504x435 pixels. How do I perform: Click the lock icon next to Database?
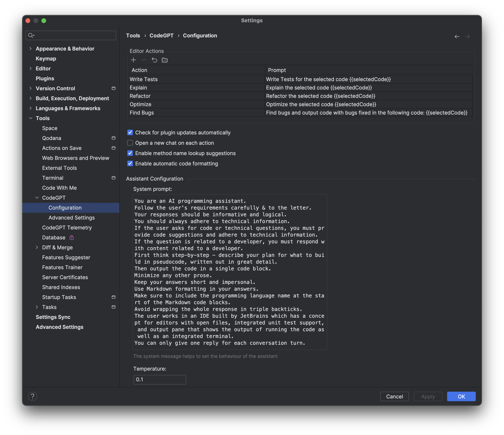(72, 238)
